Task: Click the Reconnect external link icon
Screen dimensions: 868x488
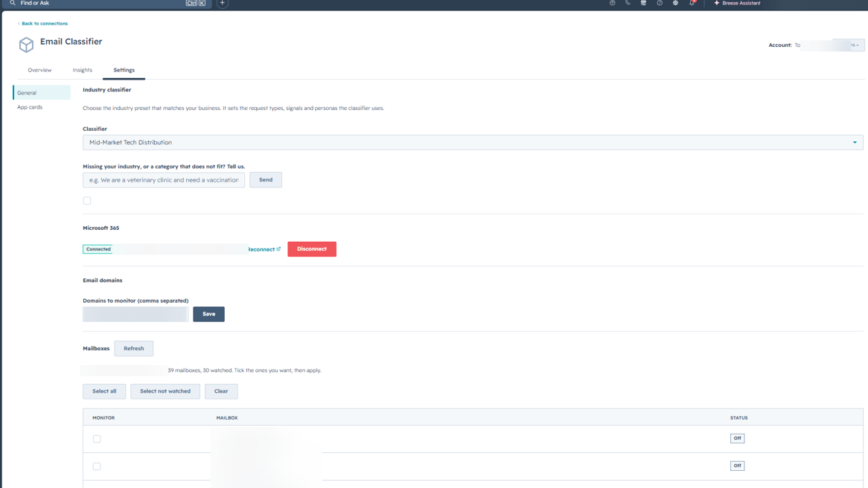Action: click(278, 249)
